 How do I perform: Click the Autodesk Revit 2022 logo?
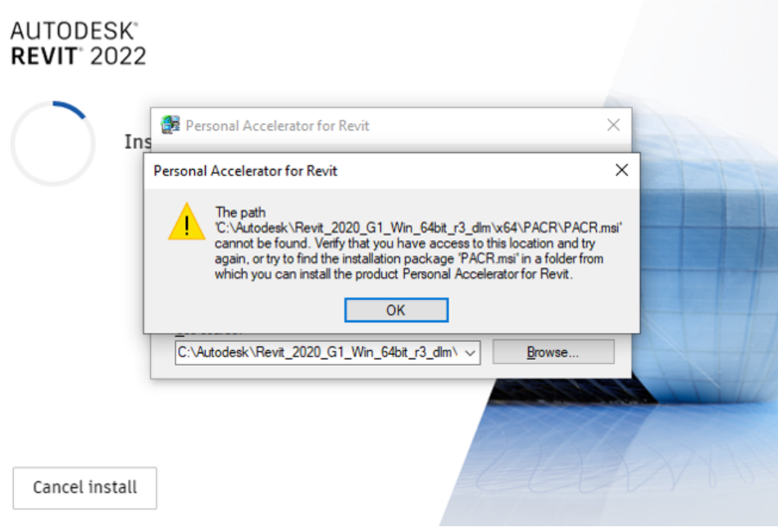pos(78,43)
